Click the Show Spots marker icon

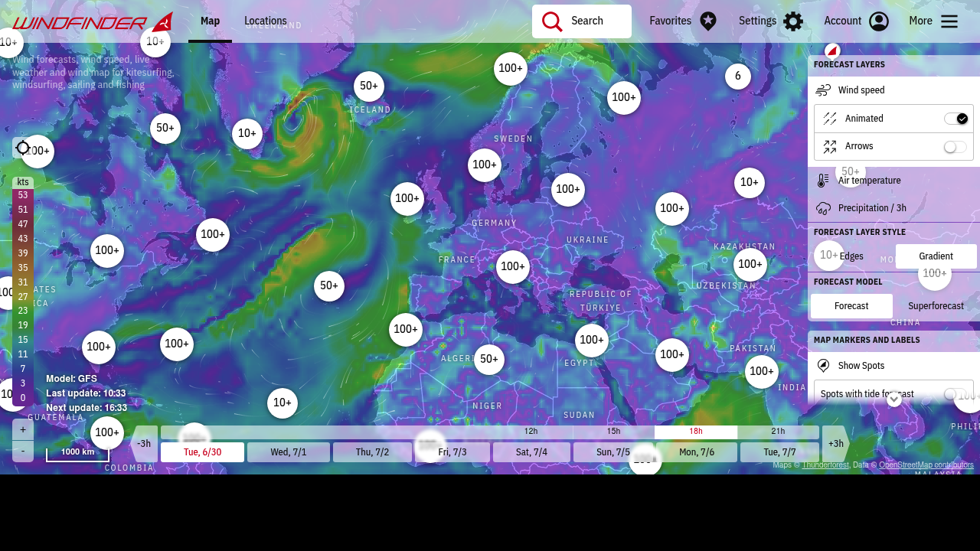click(x=823, y=366)
